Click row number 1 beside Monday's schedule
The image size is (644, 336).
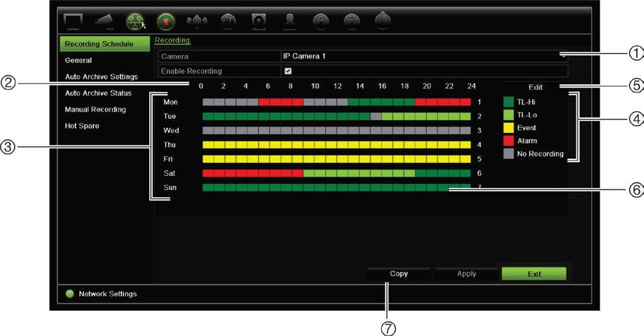(480, 102)
